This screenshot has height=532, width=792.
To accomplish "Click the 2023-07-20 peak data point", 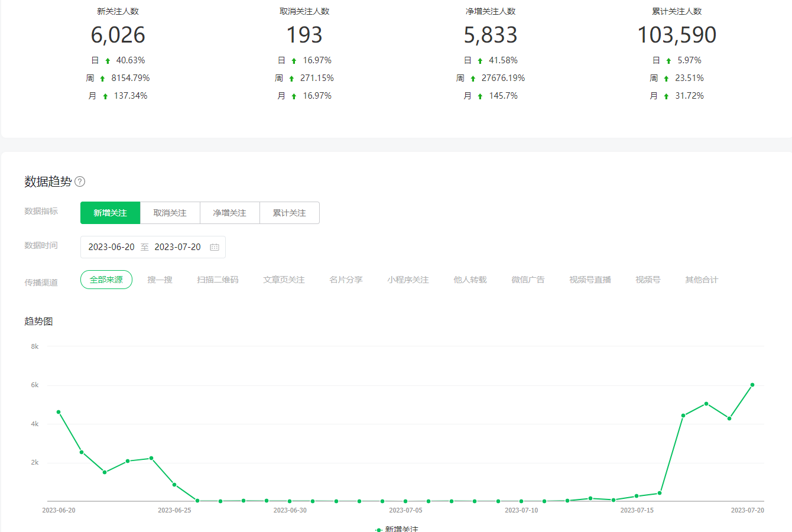I will click(752, 385).
